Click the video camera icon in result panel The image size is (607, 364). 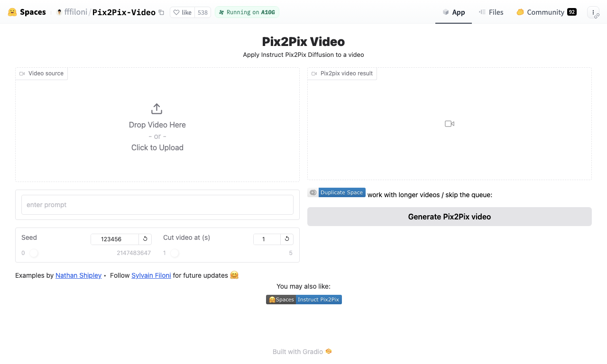450,124
